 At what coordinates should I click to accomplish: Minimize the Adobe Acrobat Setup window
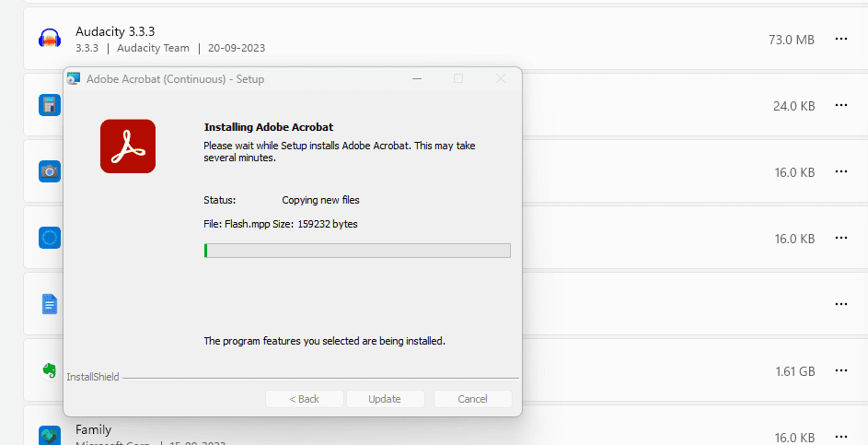click(x=417, y=78)
